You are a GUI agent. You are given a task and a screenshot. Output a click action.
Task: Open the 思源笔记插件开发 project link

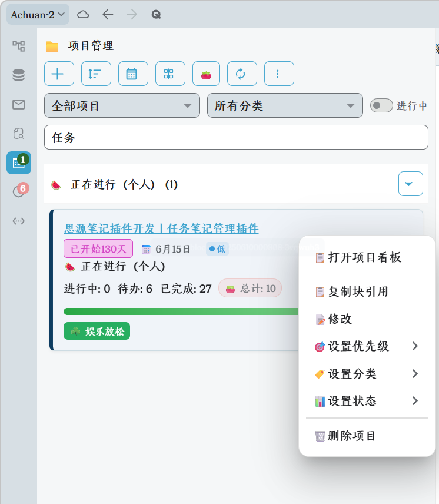pyautogui.click(x=161, y=228)
